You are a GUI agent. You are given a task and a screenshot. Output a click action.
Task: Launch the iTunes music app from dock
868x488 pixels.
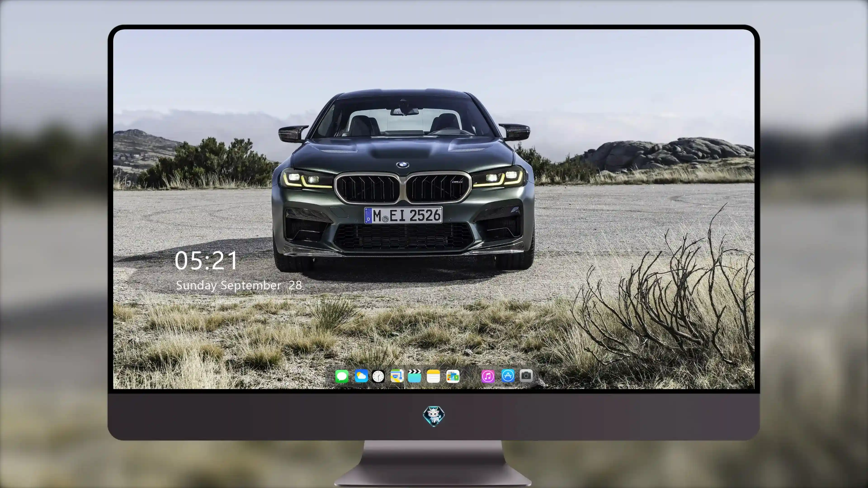pos(488,376)
